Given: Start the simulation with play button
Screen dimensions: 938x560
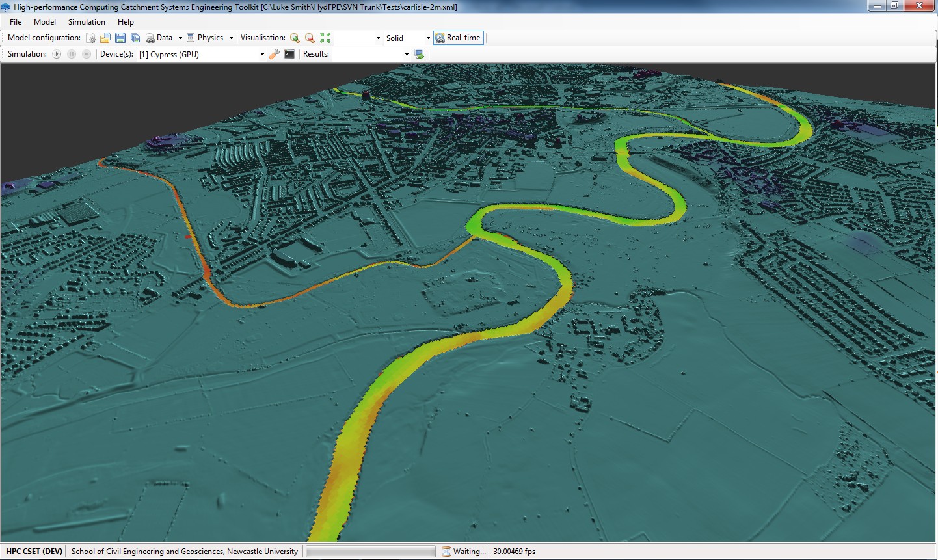Looking at the screenshot, I should point(57,55).
